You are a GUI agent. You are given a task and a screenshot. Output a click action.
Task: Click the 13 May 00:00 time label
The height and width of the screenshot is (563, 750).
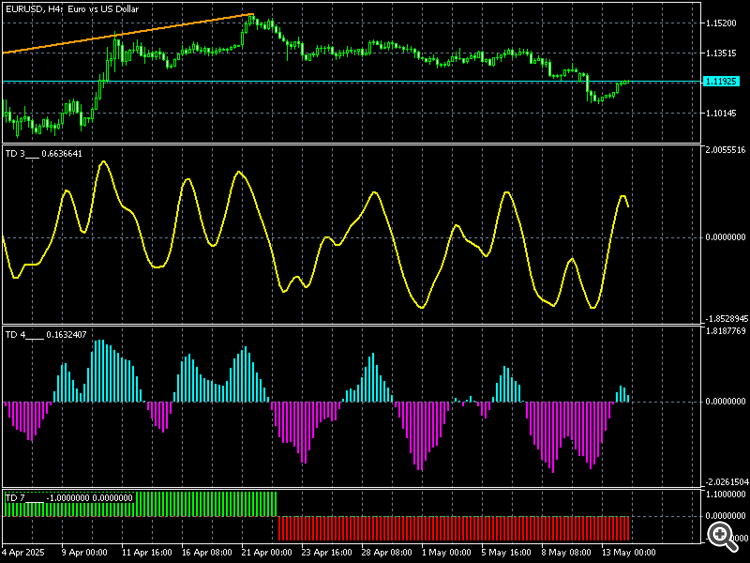(629, 552)
